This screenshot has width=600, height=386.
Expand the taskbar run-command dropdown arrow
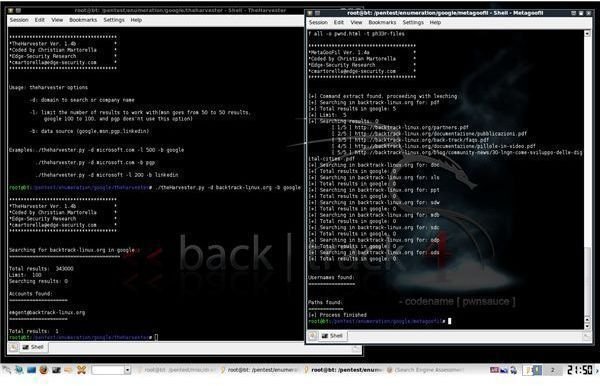click(127, 370)
